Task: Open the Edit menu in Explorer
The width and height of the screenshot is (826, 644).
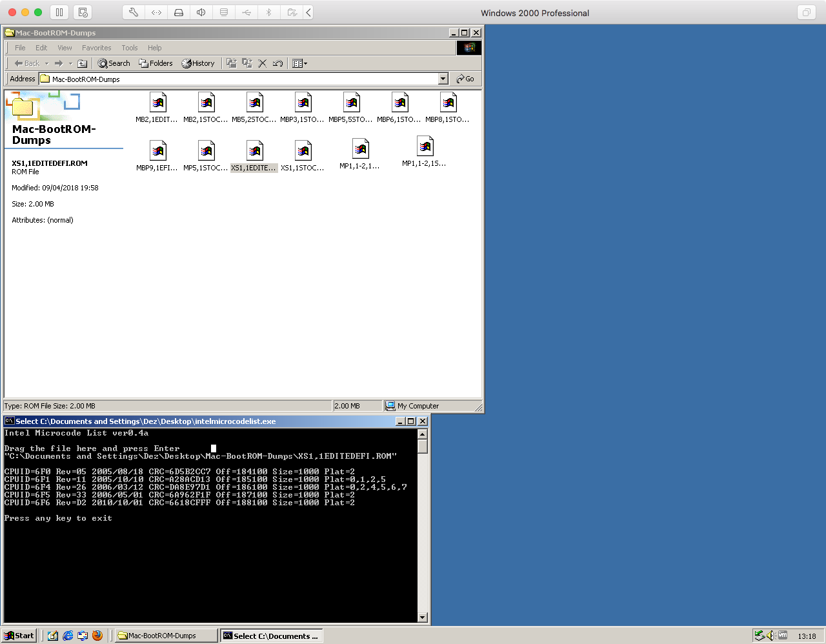Action: click(x=41, y=48)
